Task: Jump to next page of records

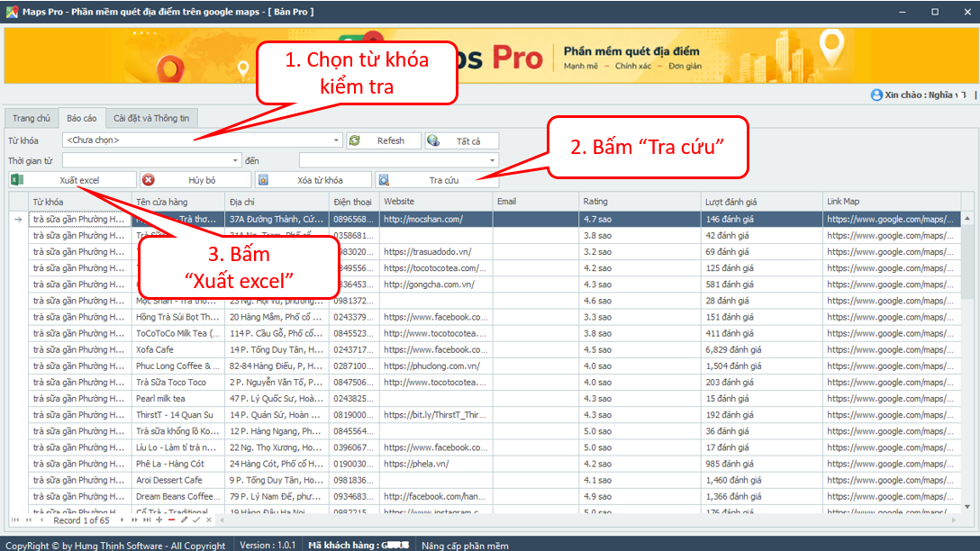Action: (134, 519)
